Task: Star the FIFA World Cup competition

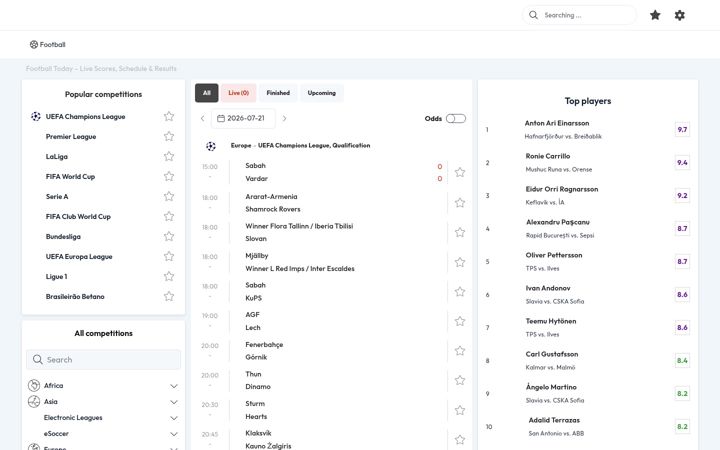Action: click(169, 176)
